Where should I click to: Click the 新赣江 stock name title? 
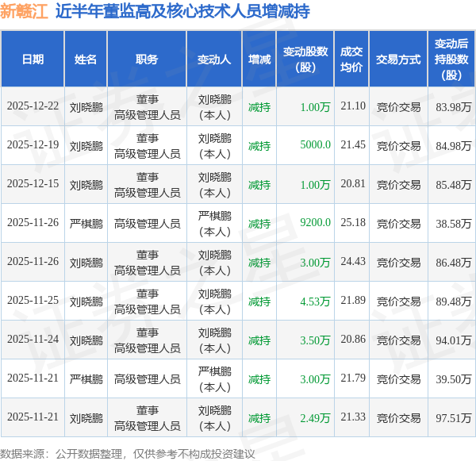25,11
